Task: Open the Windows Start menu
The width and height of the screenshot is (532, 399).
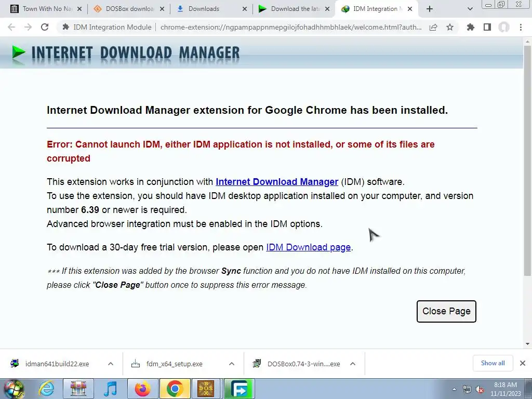Action: click(14, 389)
